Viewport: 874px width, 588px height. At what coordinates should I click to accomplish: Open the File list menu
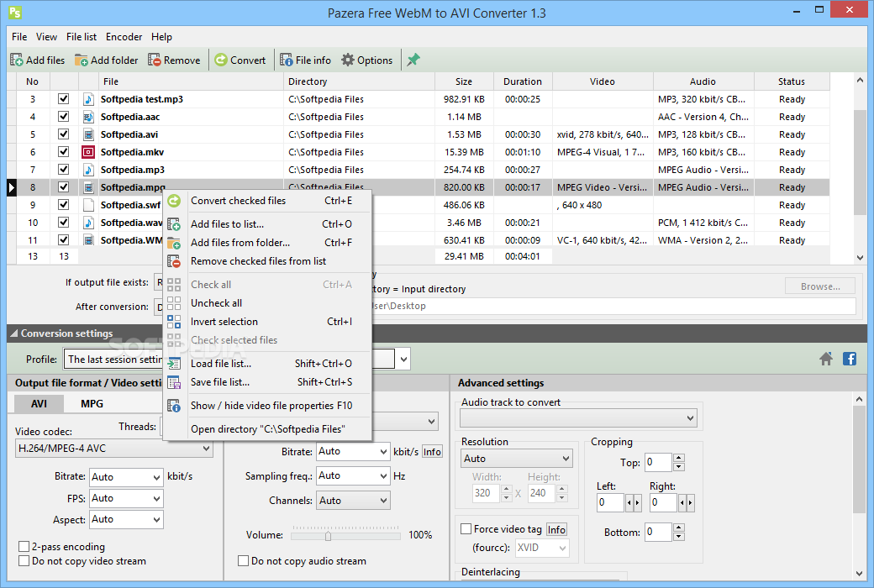click(82, 37)
